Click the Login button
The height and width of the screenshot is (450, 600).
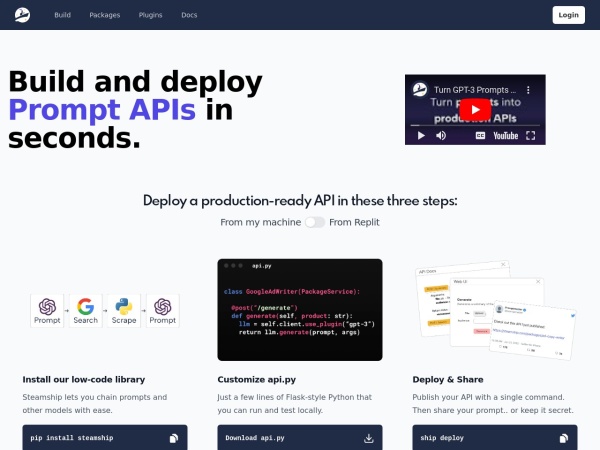(568, 15)
